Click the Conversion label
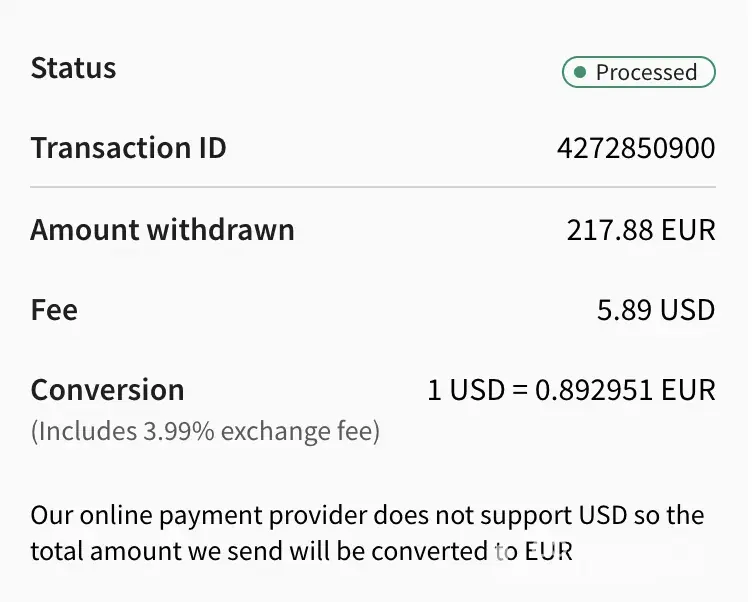This screenshot has width=752, height=602. (x=107, y=389)
